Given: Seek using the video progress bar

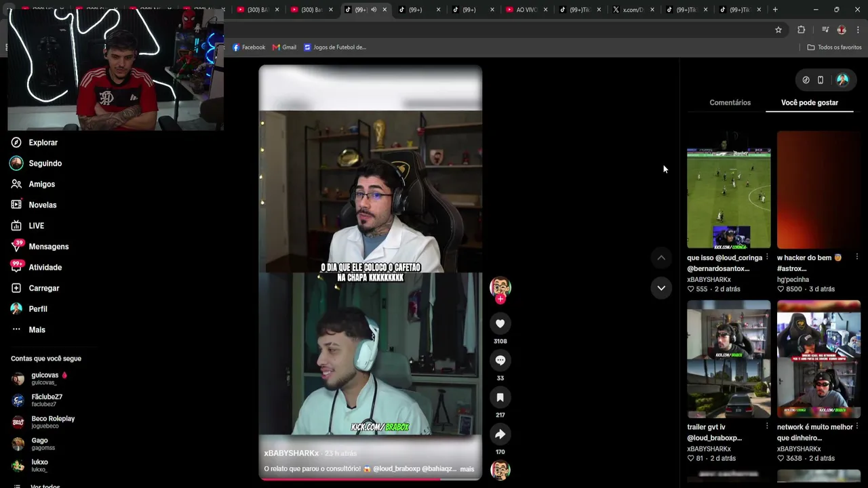Looking at the screenshot, I should click(x=370, y=479).
